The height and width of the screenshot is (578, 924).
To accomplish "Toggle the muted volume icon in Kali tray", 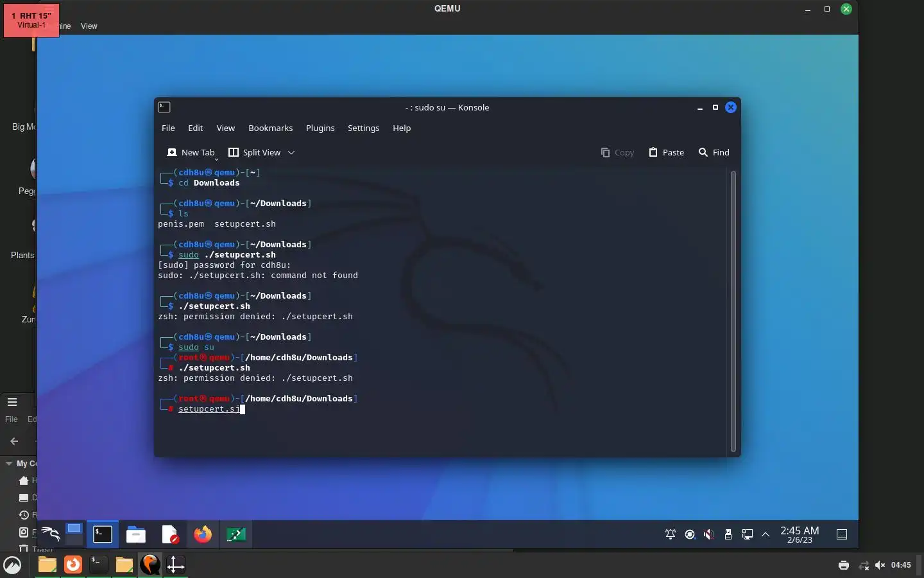I will point(709,534).
